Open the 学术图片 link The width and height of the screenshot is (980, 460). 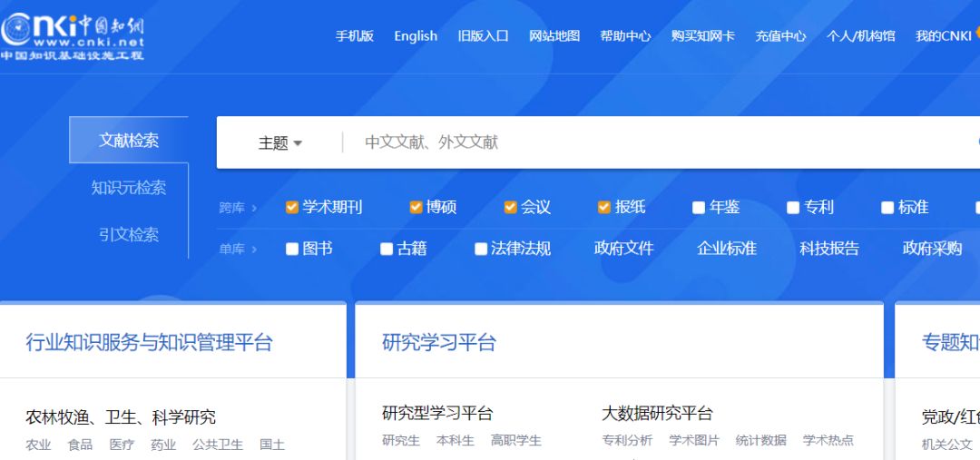point(694,441)
